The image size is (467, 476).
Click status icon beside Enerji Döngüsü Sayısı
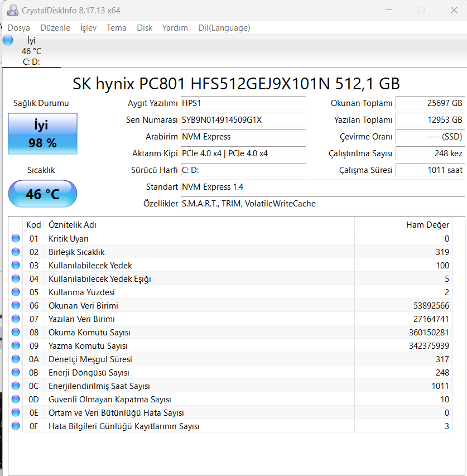click(15, 373)
